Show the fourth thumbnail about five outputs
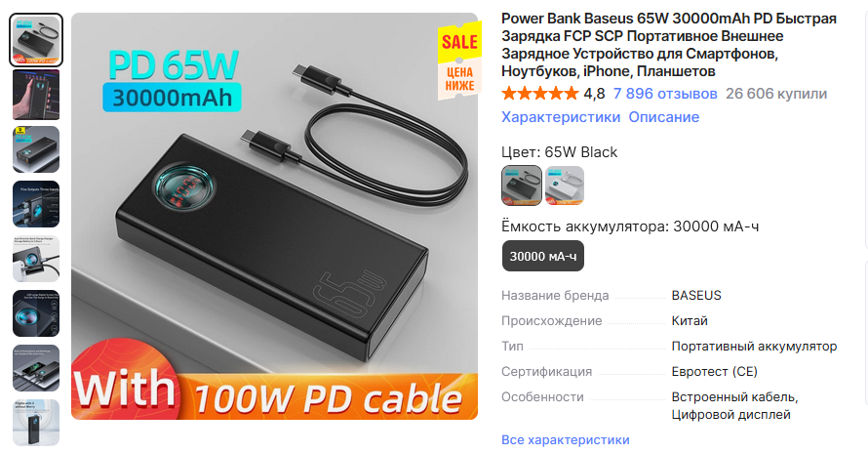Image resolution: width=868 pixels, height=453 pixels. [36, 204]
